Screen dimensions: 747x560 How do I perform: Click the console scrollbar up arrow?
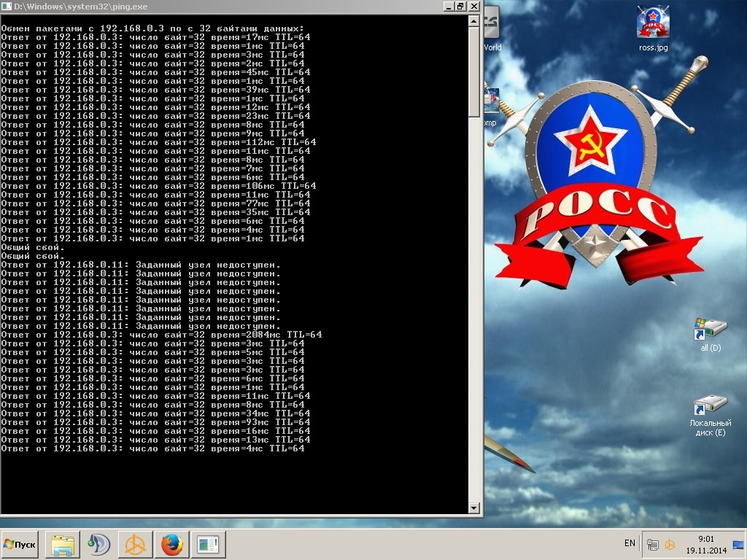point(474,21)
